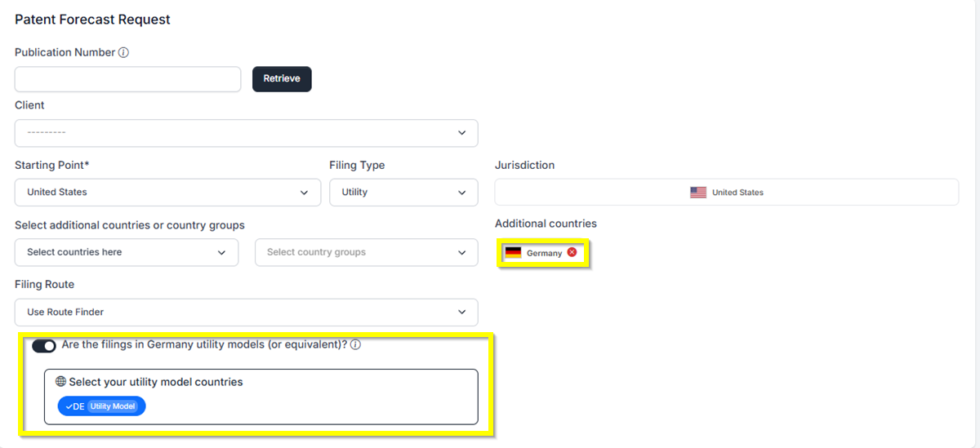Deselect the DE Utility Model chip
Screen dimensions: 980x448
coord(101,406)
